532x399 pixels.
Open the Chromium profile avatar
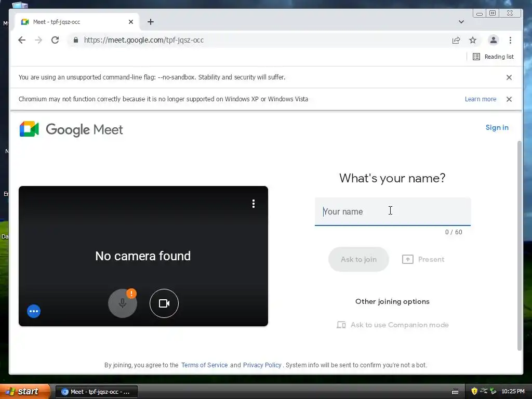494,40
